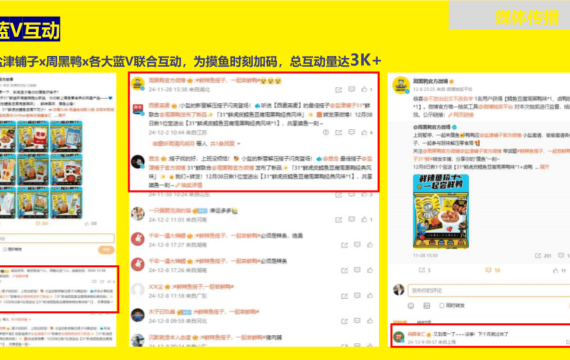Repost icon showing 201 in embedded post
This screenshot has height=360, width=570.
pos(538,256)
